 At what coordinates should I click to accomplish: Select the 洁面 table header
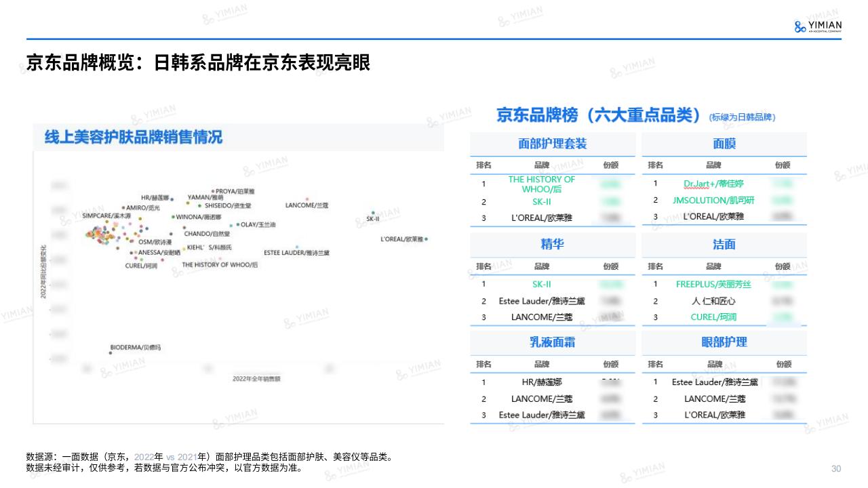tap(724, 245)
